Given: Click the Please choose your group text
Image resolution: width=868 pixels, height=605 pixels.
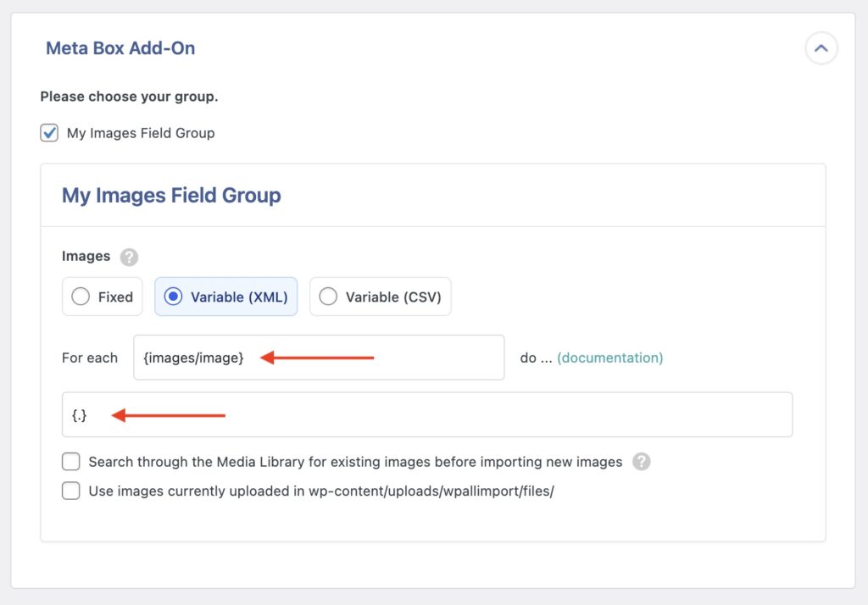Looking at the screenshot, I should point(129,97).
